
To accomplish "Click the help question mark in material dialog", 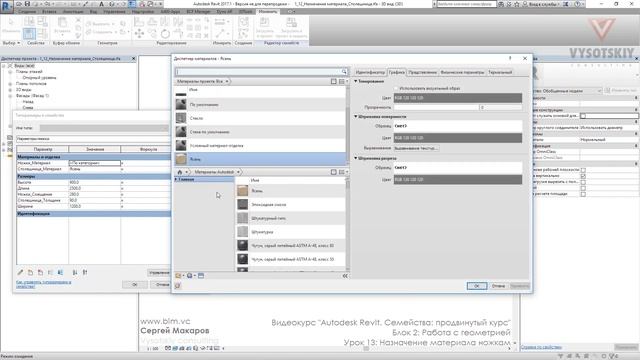I will pos(510,58).
